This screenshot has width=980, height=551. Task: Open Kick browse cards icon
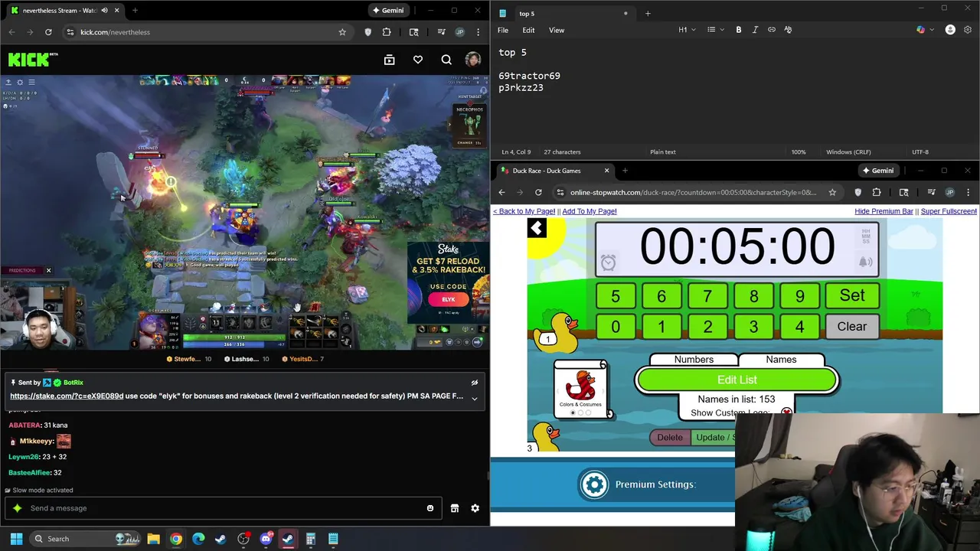point(389,60)
